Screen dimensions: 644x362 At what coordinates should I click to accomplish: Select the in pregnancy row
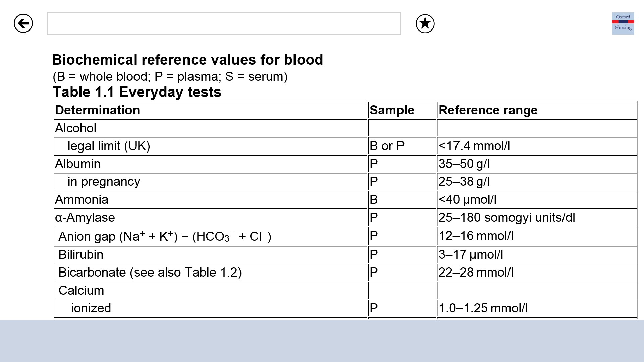tap(104, 182)
